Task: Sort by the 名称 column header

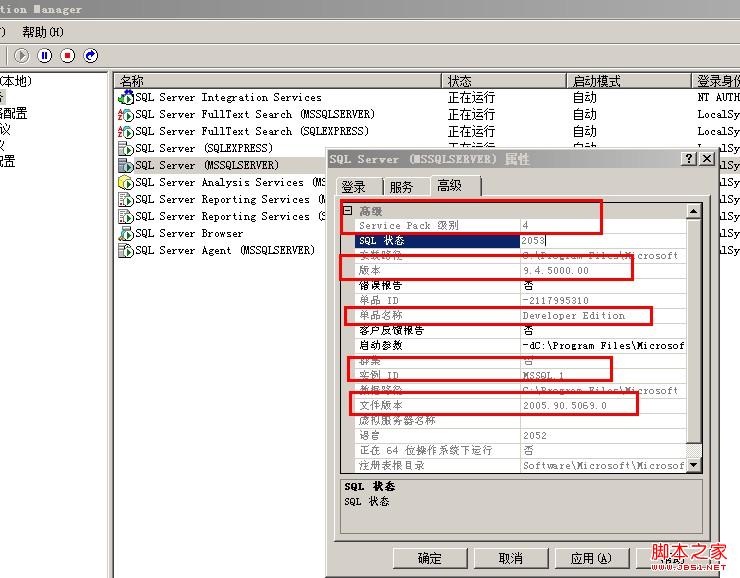Action: coord(277,81)
